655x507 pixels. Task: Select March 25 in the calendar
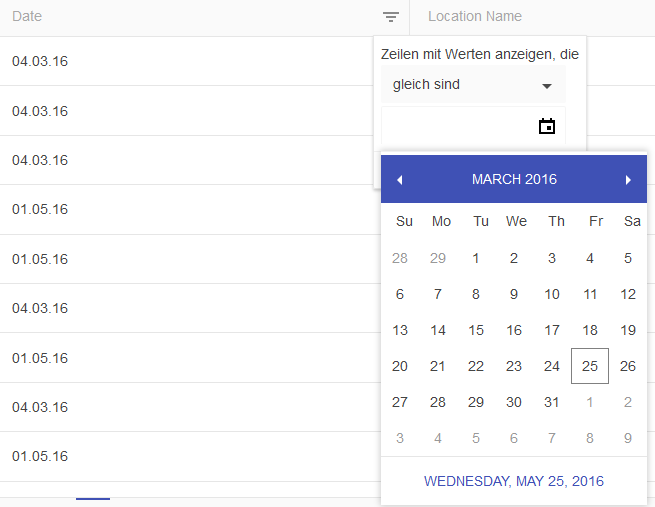(590, 366)
